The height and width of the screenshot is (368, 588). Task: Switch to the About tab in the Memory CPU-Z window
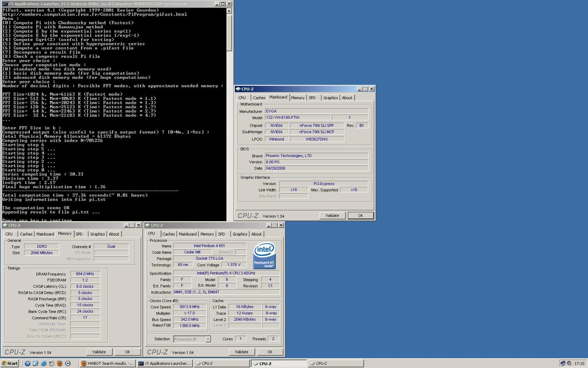pos(114,234)
